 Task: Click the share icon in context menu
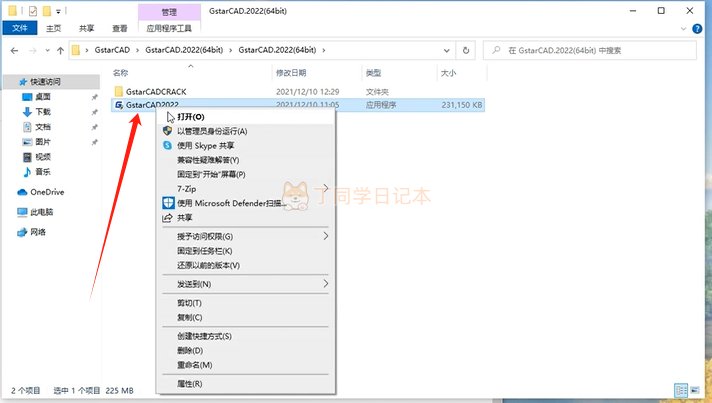click(x=168, y=218)
